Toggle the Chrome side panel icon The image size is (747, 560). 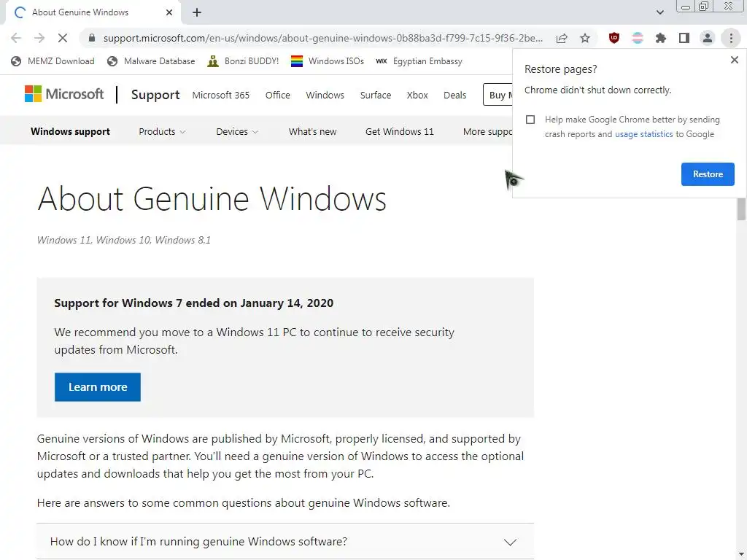coord(684,38)
